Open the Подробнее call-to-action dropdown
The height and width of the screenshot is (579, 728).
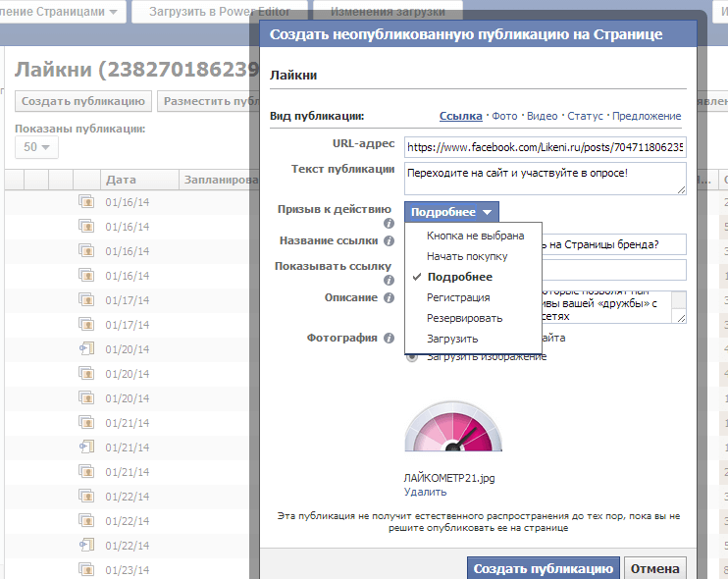(x=453, y=212)
